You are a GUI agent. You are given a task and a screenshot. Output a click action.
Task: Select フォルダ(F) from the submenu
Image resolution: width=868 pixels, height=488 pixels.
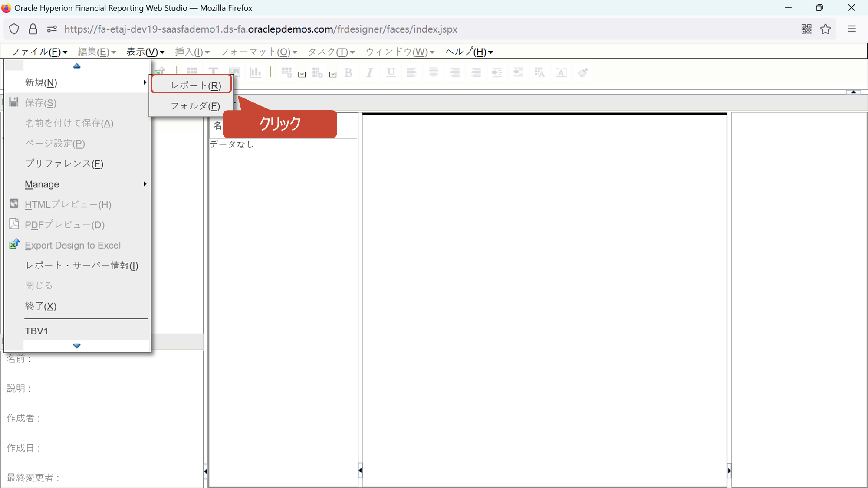tap(195, 106)
